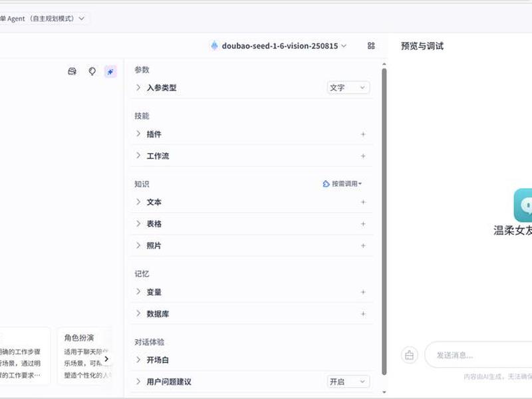Click the 发送消息 message input field
Screen dimensions: 532x399
(x=478, y=355)
